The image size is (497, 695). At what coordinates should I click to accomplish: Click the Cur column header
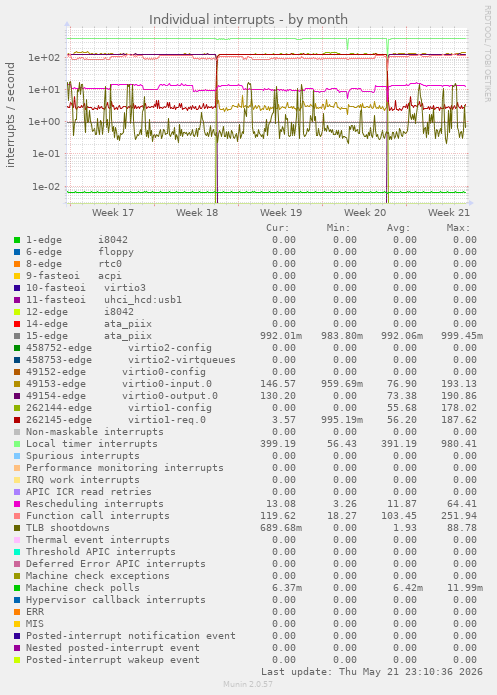coord(278,228)
